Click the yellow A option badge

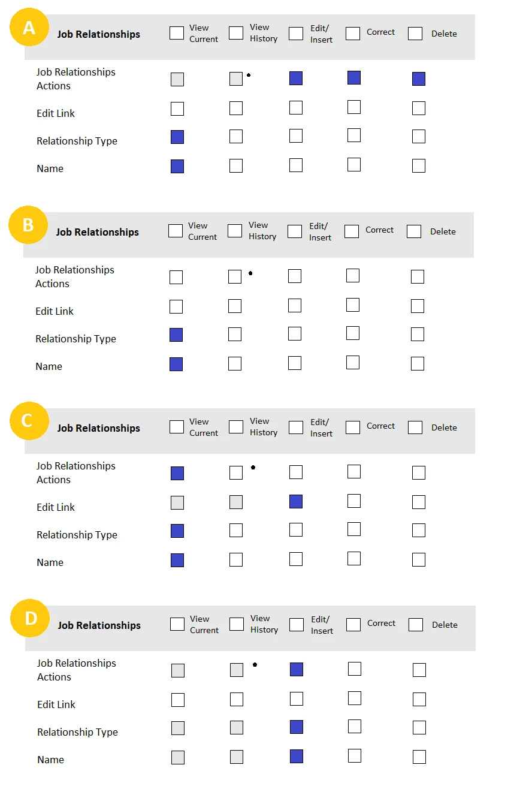[x=29, y=28]
